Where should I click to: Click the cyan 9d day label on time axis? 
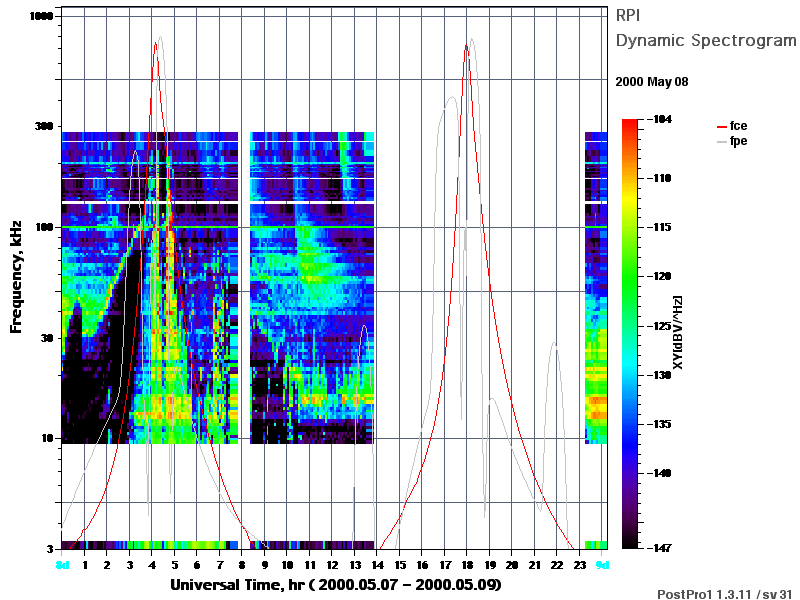click(603, 565)
